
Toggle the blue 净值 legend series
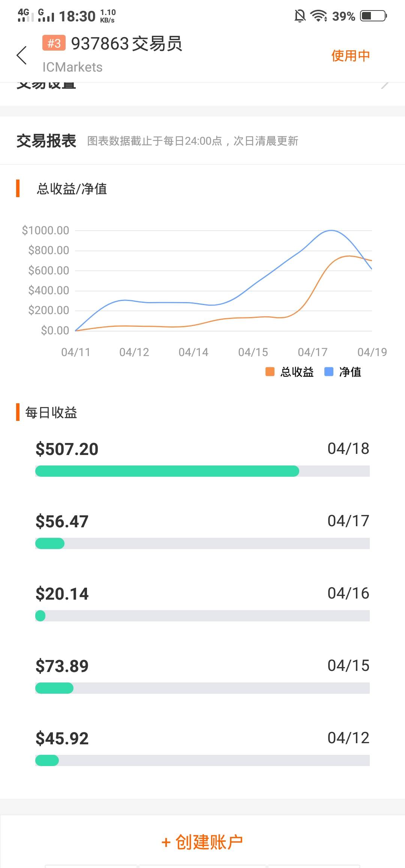[x=343, y=372]
